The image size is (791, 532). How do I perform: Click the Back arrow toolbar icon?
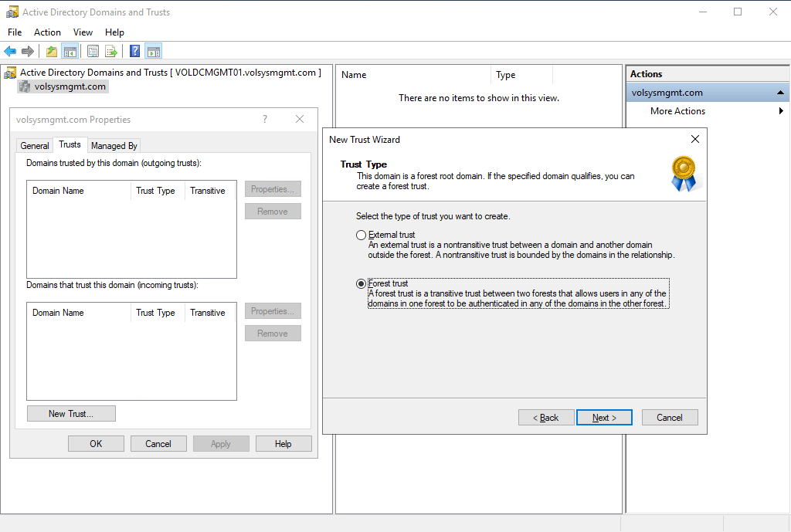coord(10,52)
